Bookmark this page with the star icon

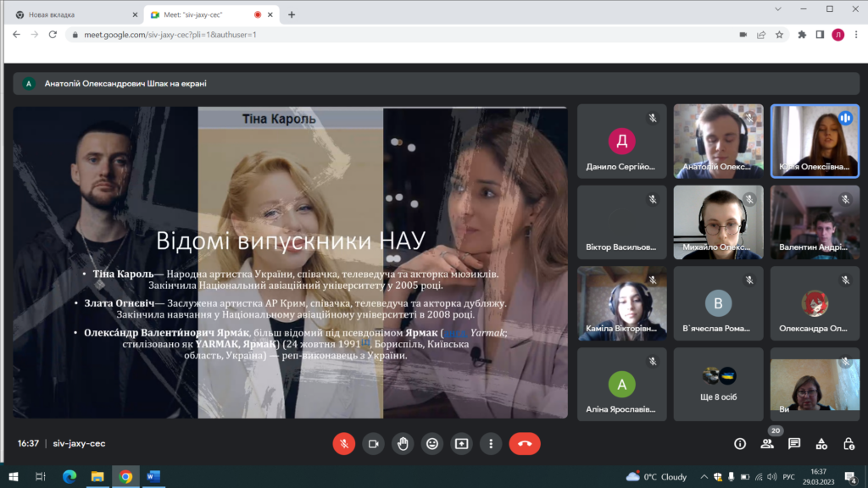[x=779, y=35]
